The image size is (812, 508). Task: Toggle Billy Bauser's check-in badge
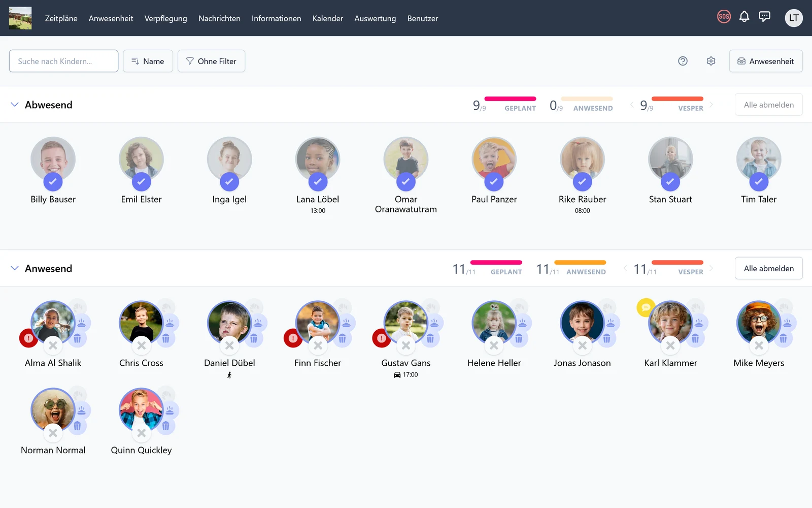coord(53,181)
